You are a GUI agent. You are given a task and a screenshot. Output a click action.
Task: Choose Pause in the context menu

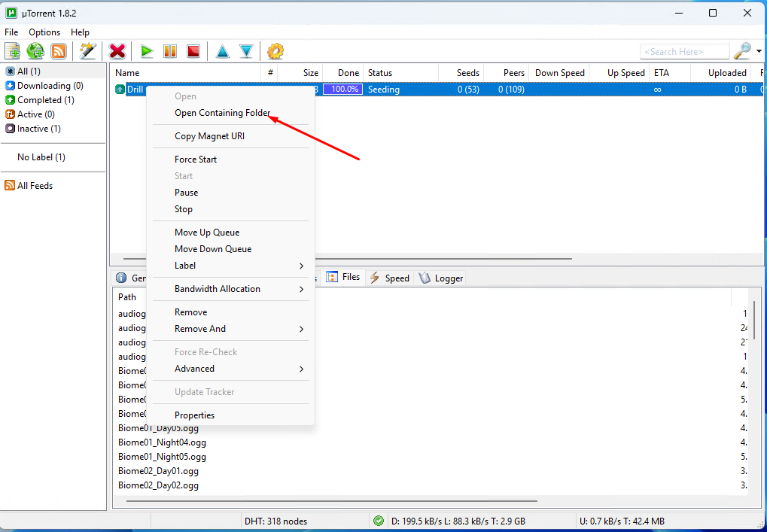coord(230,193)
